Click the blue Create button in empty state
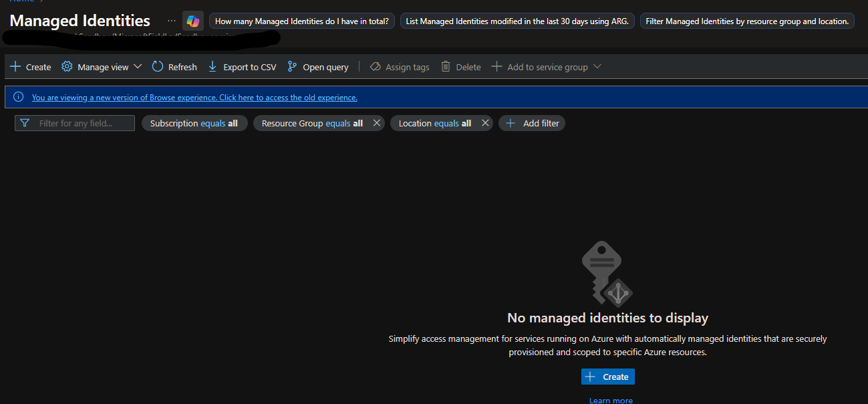868x404 pixels. [608, 377]
